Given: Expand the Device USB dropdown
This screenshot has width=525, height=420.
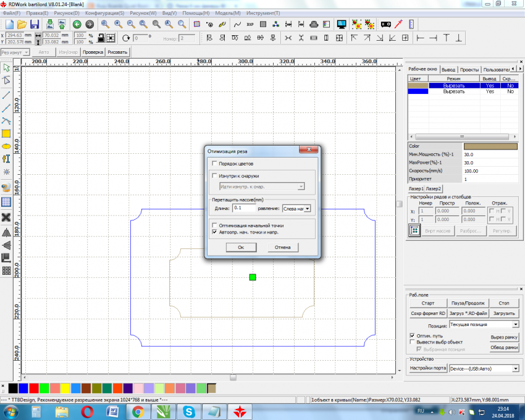Looking at the screenshot, I should pyautogui.click(x=515, y=369).
